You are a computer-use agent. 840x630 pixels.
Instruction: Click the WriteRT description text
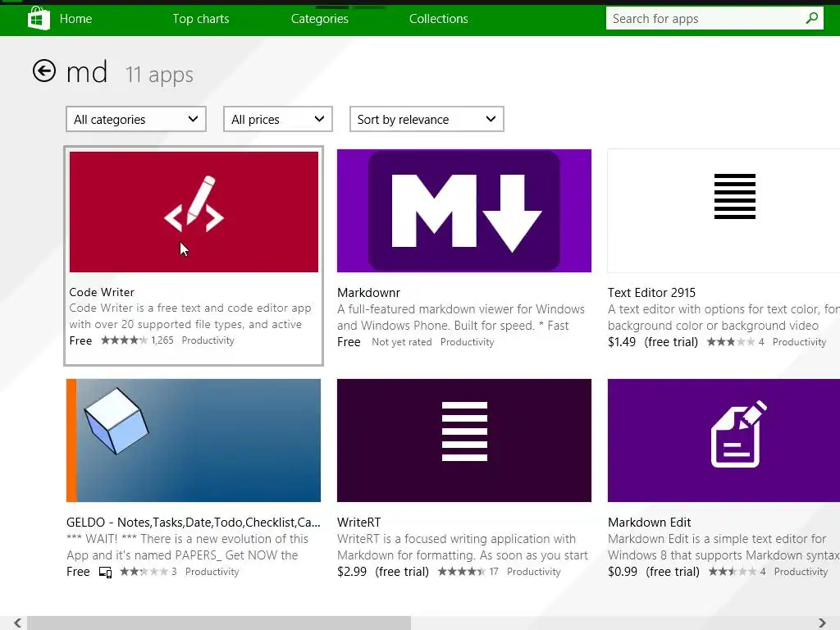(463, 547)
